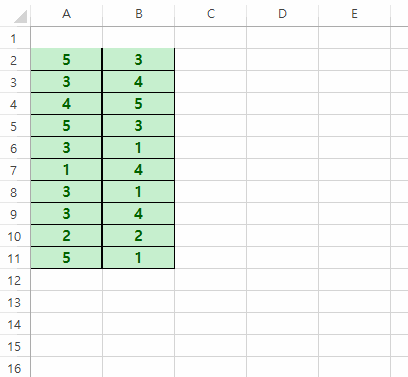Viewport: 408px width, 377px height.
Task: Click cell B4 containing 5
Action: pos(138,103)
